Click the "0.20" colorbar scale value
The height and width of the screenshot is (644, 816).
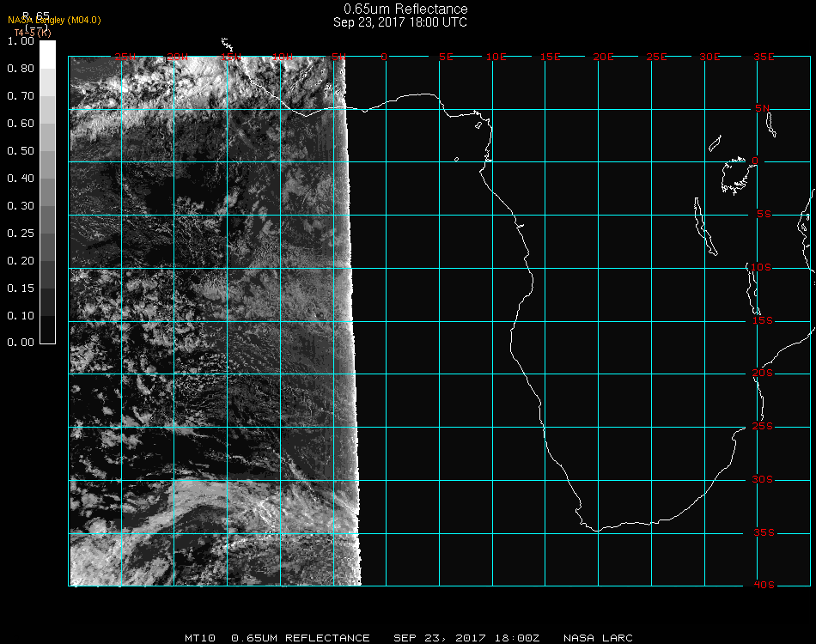21,261
